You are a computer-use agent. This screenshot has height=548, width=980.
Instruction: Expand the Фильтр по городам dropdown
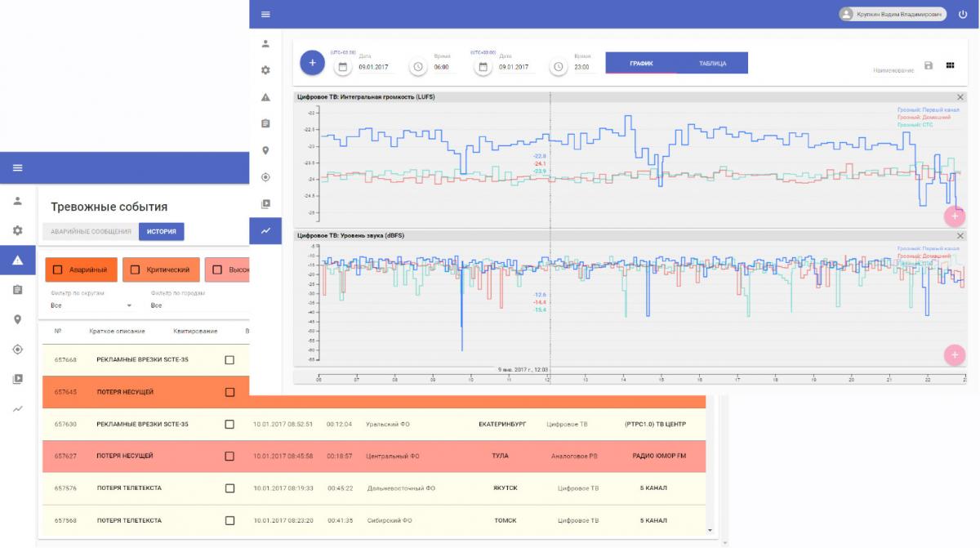click(196, 305)
